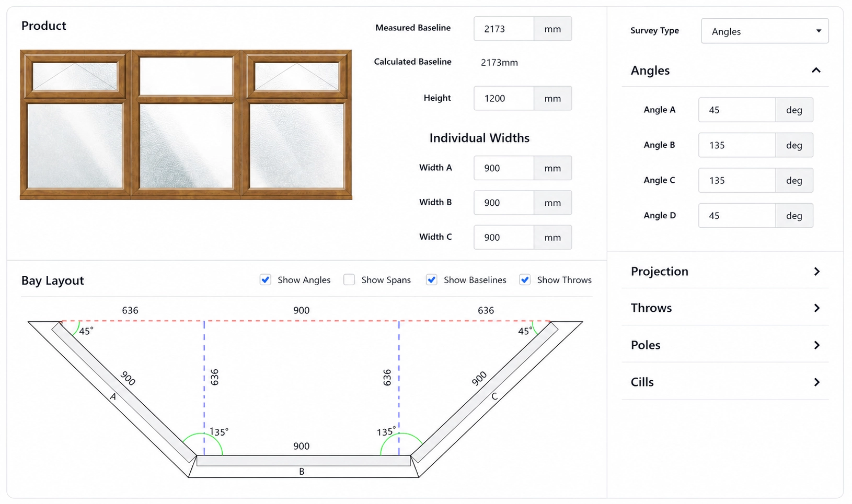Click the 900 baseline label above the diagram
The width and height of the screenshot is (852, 504).
(302, 310)
